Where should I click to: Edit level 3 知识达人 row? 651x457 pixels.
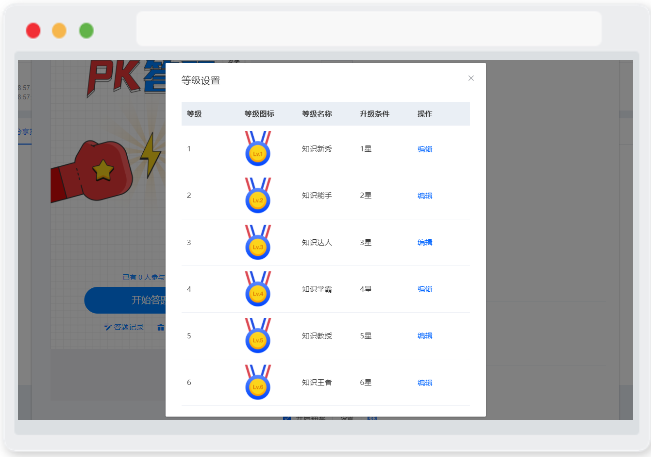425,242
